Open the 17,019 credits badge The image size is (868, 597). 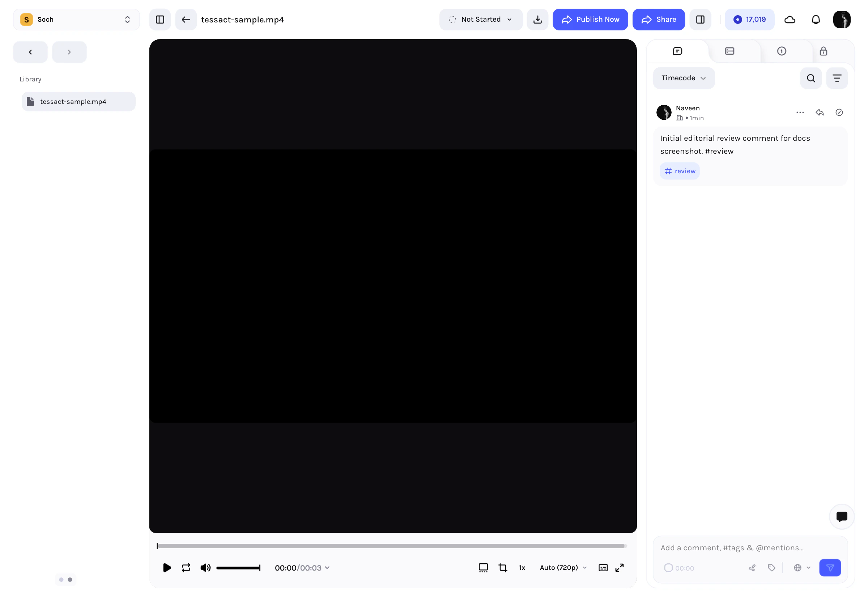click(x=749, y=20)
